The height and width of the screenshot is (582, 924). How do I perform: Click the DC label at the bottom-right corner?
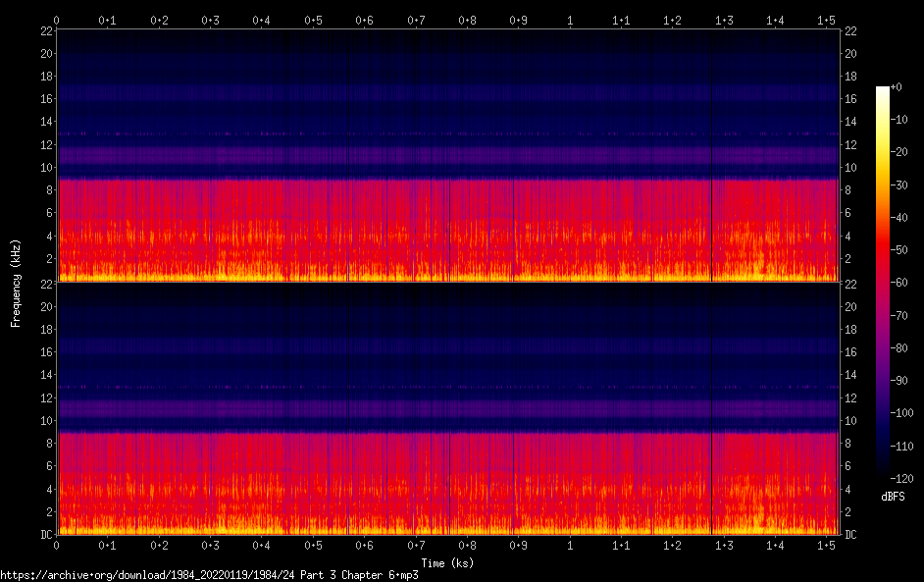851,535
